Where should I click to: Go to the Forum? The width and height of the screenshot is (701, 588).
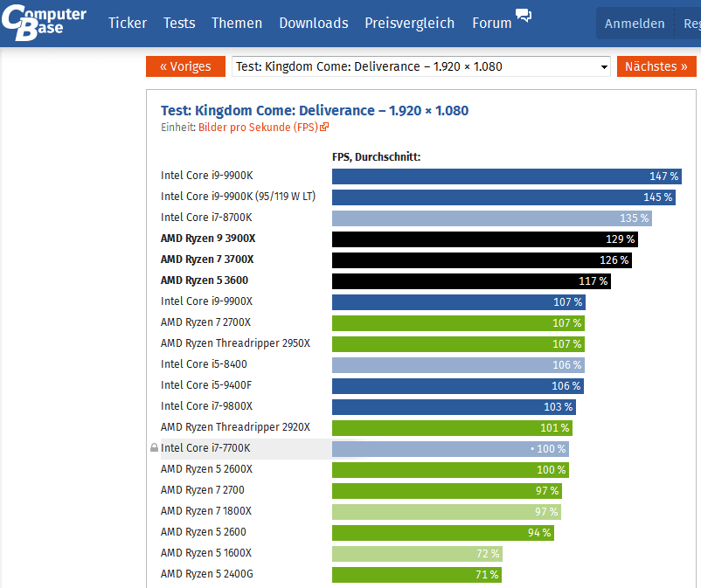(492, 23)
